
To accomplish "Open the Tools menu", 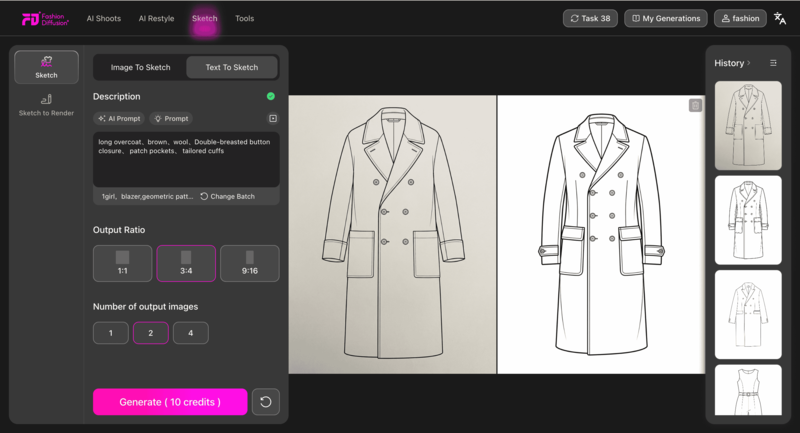I will (x=244, y=18).
